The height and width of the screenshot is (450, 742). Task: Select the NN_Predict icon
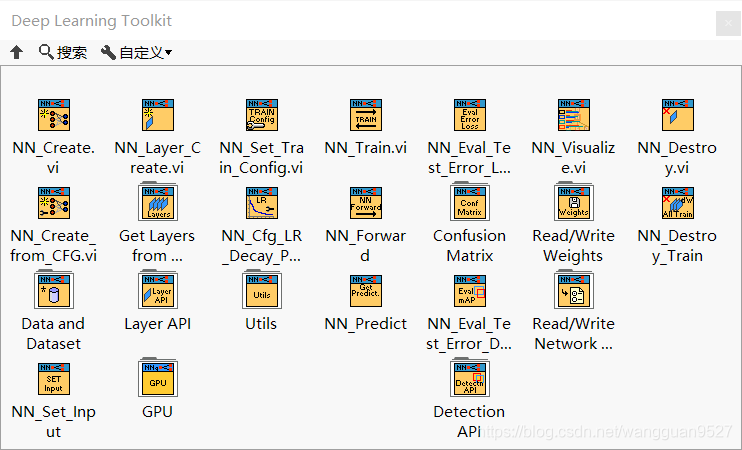(x=366, y=291)
